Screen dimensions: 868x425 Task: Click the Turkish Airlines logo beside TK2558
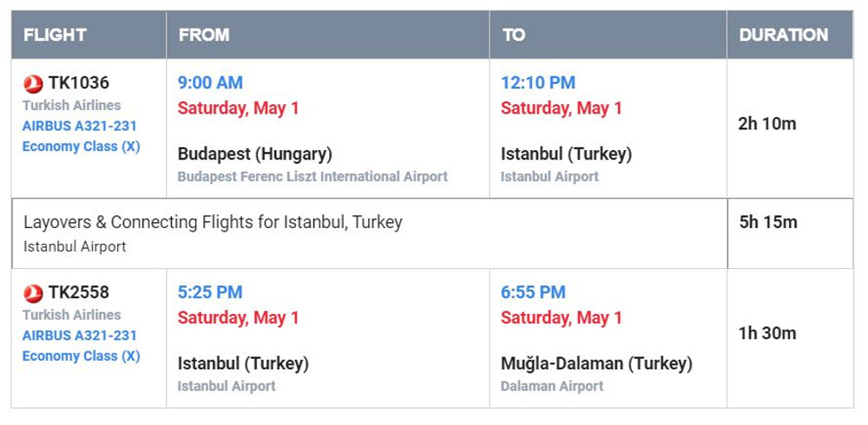point(33,293)
